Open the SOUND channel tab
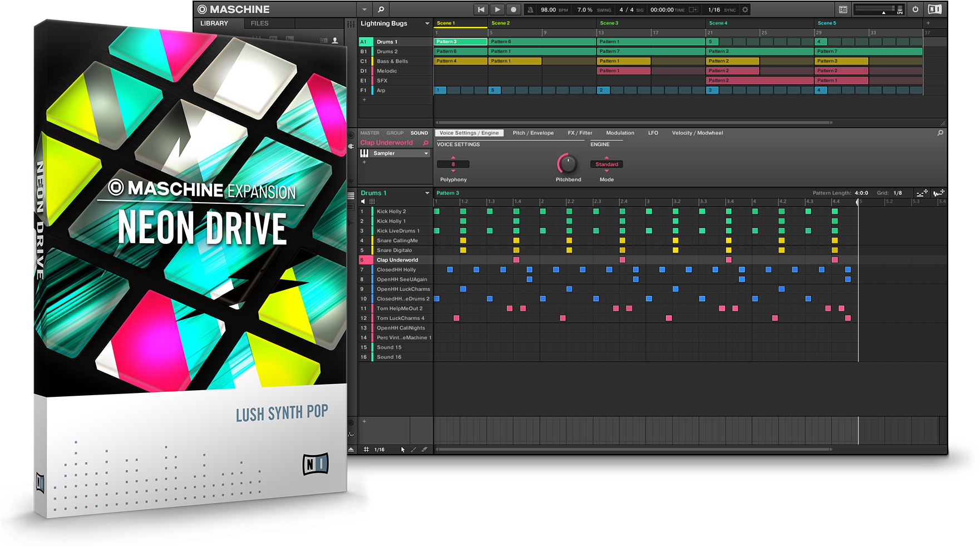The height and width of the screenshot is (546, 980). 419,133
